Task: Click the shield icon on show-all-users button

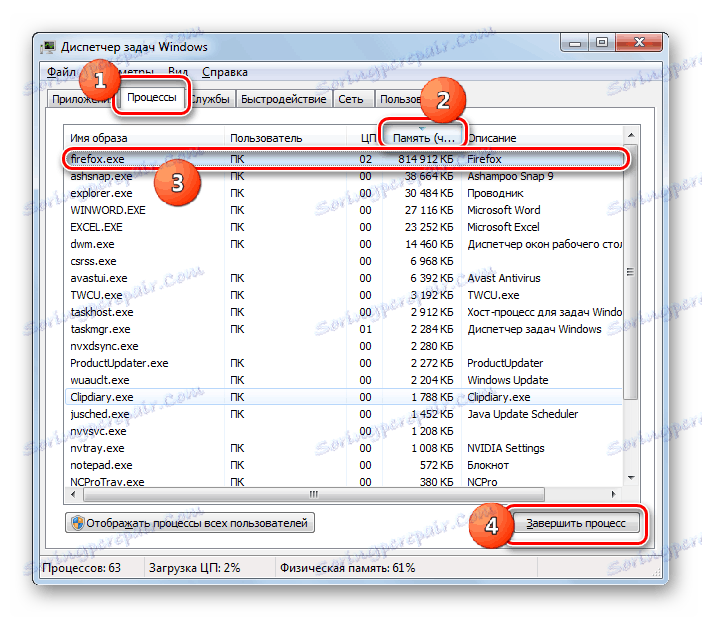Action: (x=78, y=523)
